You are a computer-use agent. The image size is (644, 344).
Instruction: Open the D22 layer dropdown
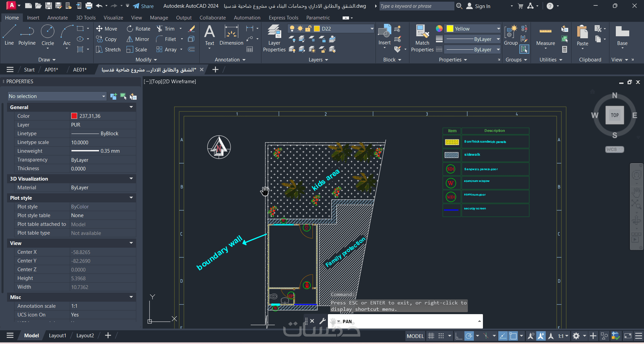371,29
